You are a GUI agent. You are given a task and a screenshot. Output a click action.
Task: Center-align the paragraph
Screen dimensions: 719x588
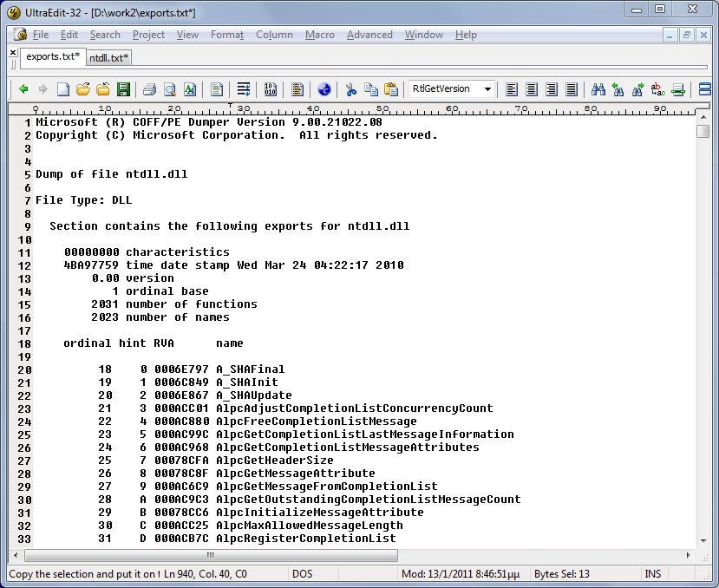click(532, 89)
